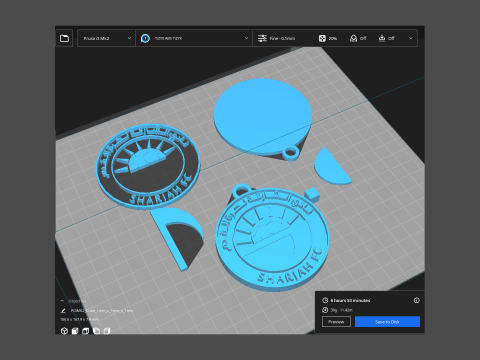Click the model dimensions text
Viewport: 480px width, 360px height.
click(x=80, y=319)
